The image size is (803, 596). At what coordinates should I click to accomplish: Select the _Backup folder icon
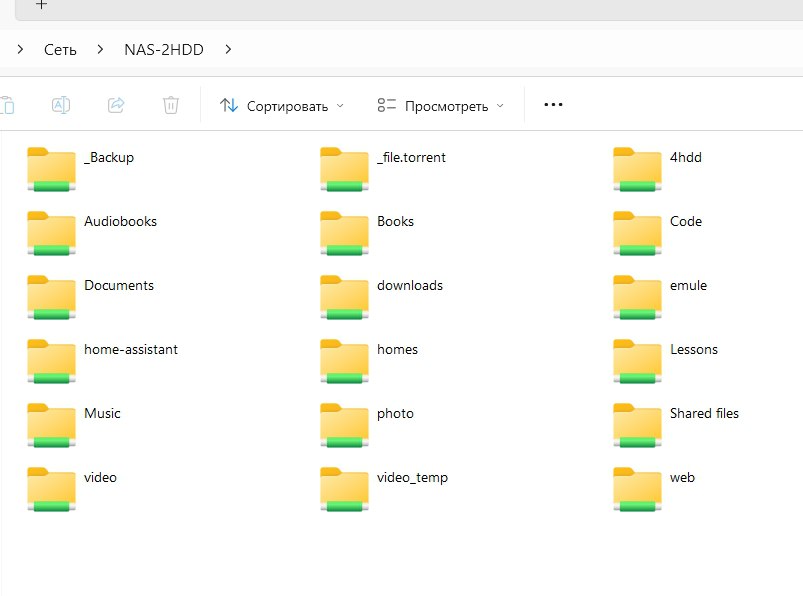(x=51, y=168)
